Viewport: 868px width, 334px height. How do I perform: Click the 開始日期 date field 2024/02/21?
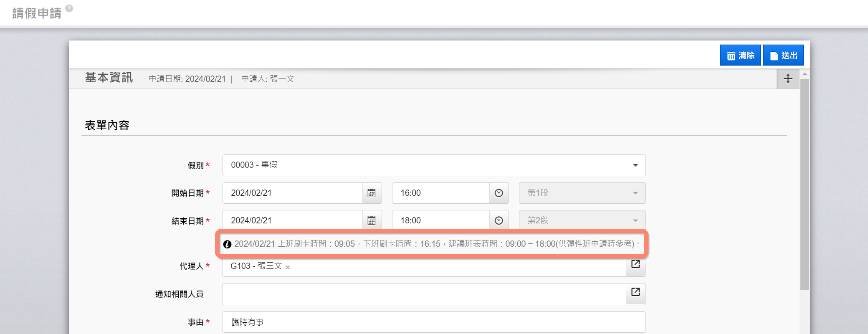click(292, 193)
